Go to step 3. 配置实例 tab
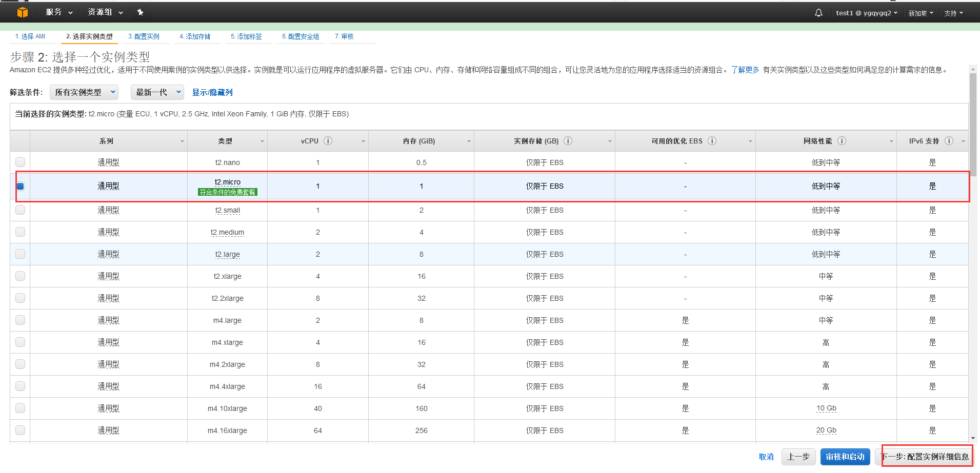 [x=144, y=36]
